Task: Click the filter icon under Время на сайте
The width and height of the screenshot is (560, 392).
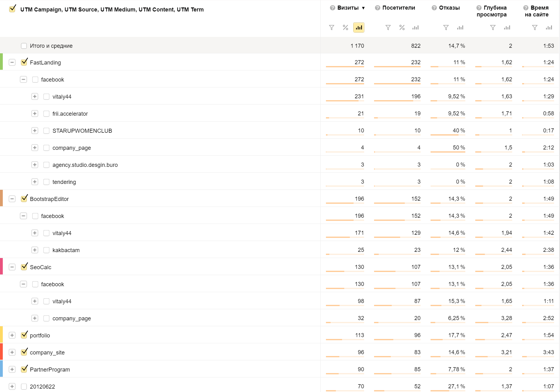Action: click(x=535, y=28)
